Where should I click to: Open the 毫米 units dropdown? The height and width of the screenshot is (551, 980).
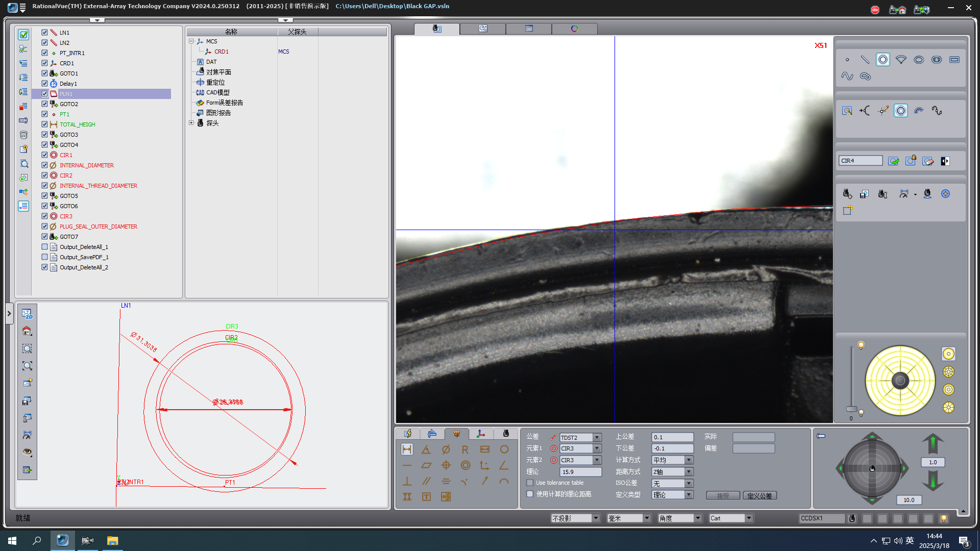click(x=629, y=518)
